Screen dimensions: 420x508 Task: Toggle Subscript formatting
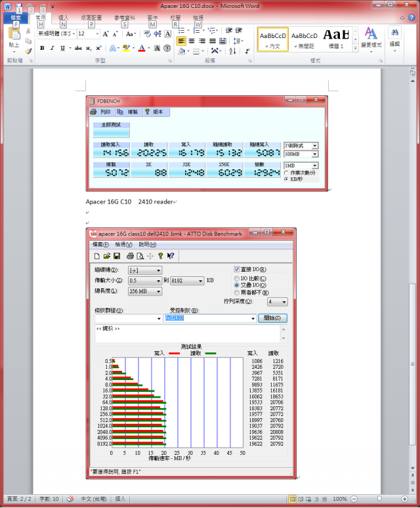pos(89,49)
